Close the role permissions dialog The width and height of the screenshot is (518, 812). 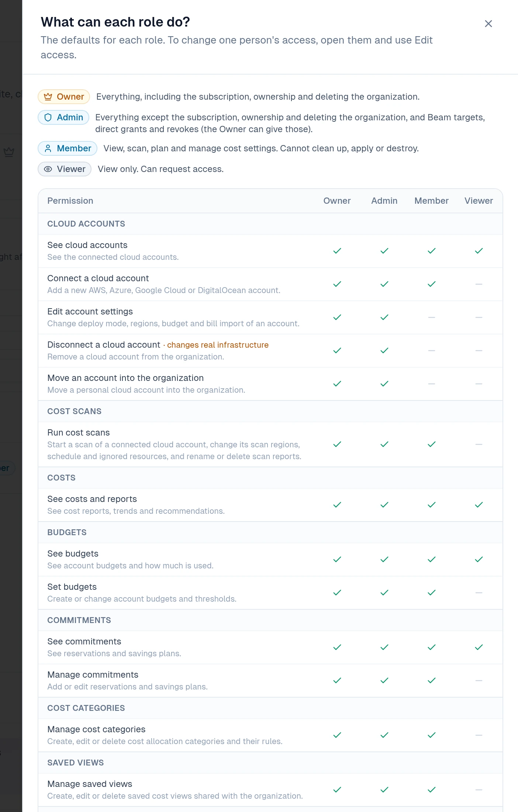pyautogui.click(x=488, y=24)
